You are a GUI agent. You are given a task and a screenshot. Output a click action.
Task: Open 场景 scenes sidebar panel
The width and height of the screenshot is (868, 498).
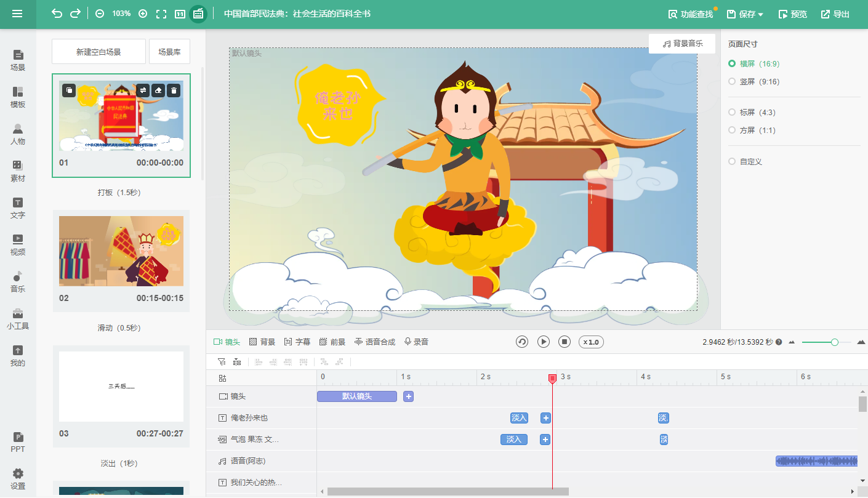18,61
